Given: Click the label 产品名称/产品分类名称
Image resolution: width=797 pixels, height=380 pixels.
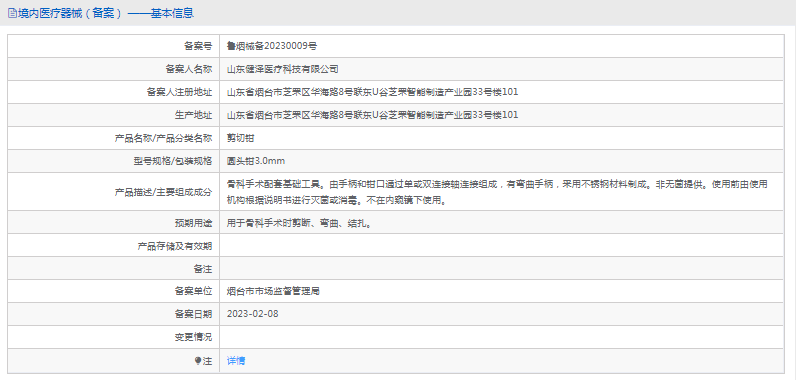Looking at the screenshot, I should coord(164,138).
